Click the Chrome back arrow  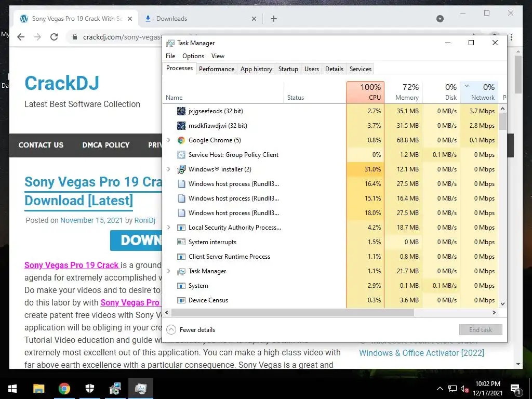(21, 37)
